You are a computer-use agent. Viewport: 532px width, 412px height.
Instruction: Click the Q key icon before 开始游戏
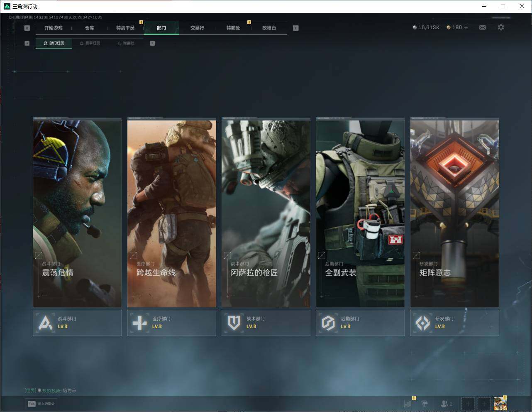(x=27, y=28)
